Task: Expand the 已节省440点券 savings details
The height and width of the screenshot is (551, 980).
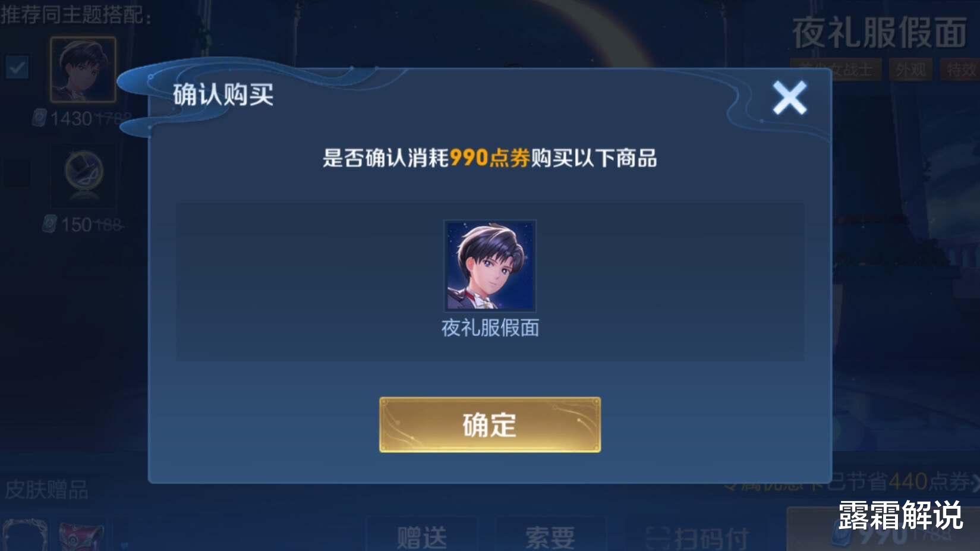Action: point(903,481)
